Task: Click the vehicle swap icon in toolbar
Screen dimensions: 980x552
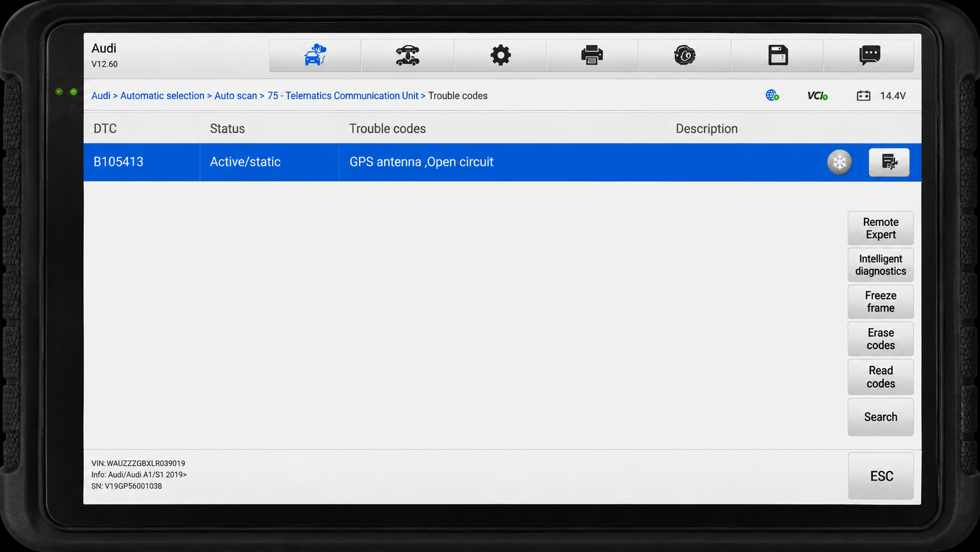Action: pos(407,55)
